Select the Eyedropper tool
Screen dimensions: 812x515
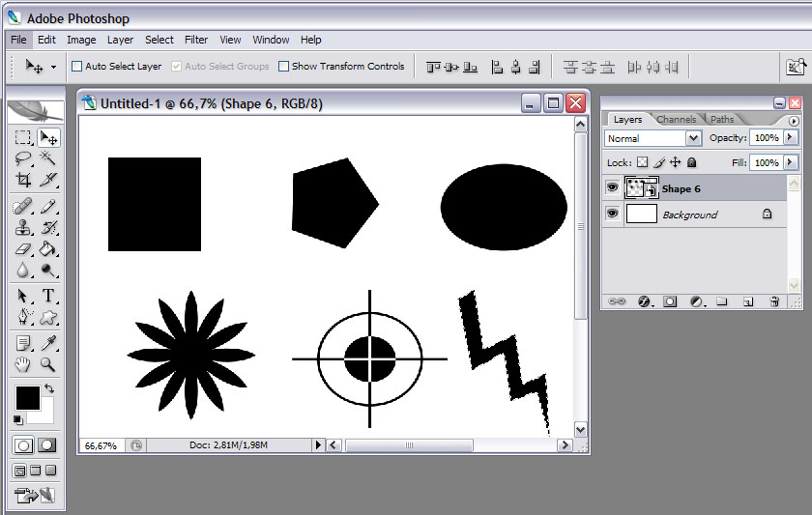(48, 343)
